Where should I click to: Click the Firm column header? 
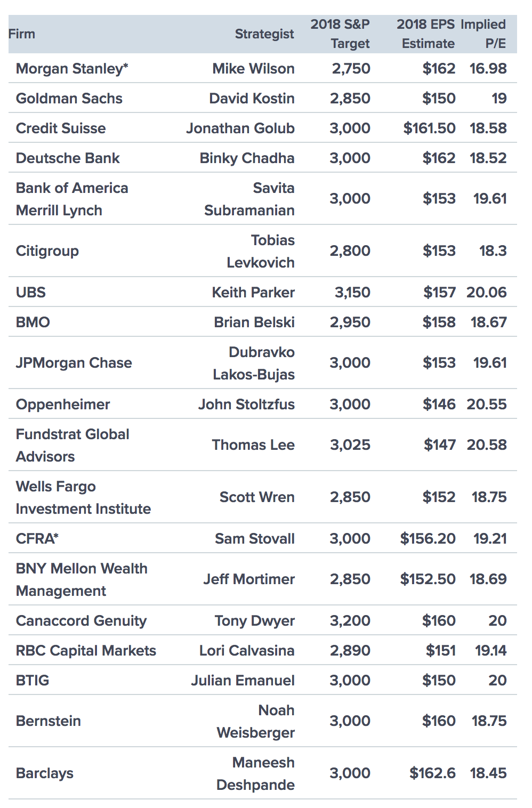[22, 34]
